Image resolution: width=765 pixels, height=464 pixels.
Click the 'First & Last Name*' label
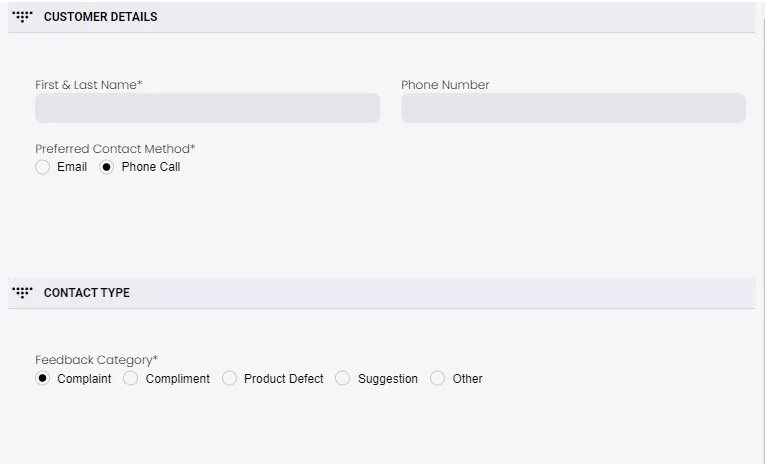[x=89, y=85]
